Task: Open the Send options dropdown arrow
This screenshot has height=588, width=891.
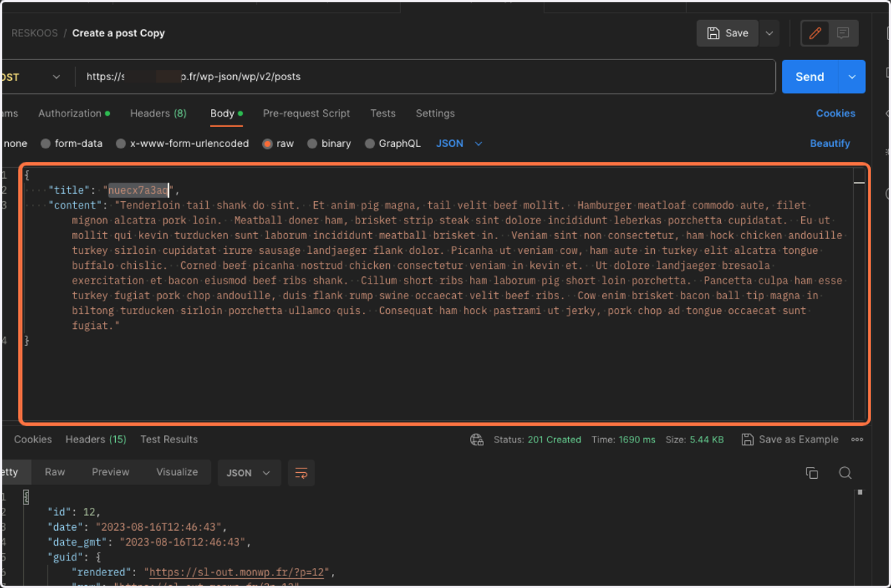Action: pos(852,76)
